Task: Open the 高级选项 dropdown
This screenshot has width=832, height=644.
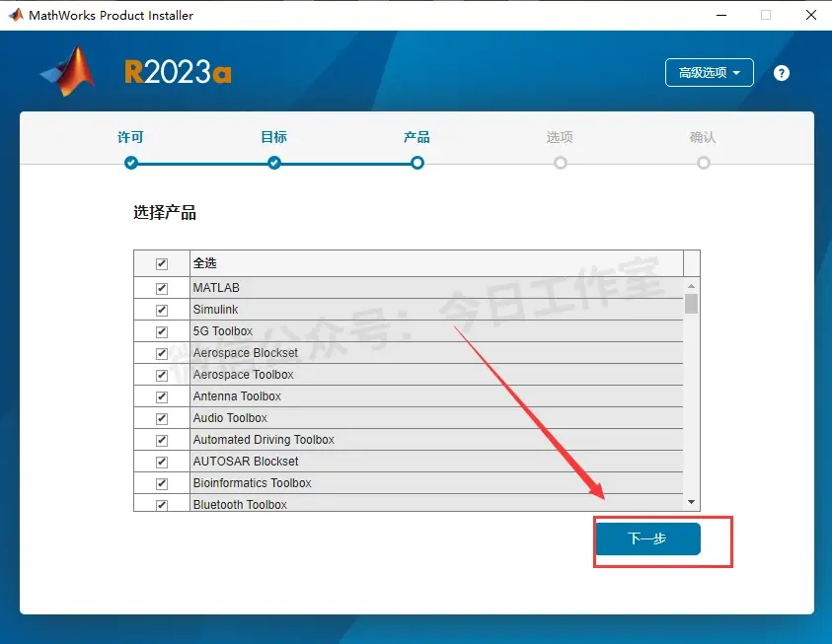Action: (x=710, y=73)
